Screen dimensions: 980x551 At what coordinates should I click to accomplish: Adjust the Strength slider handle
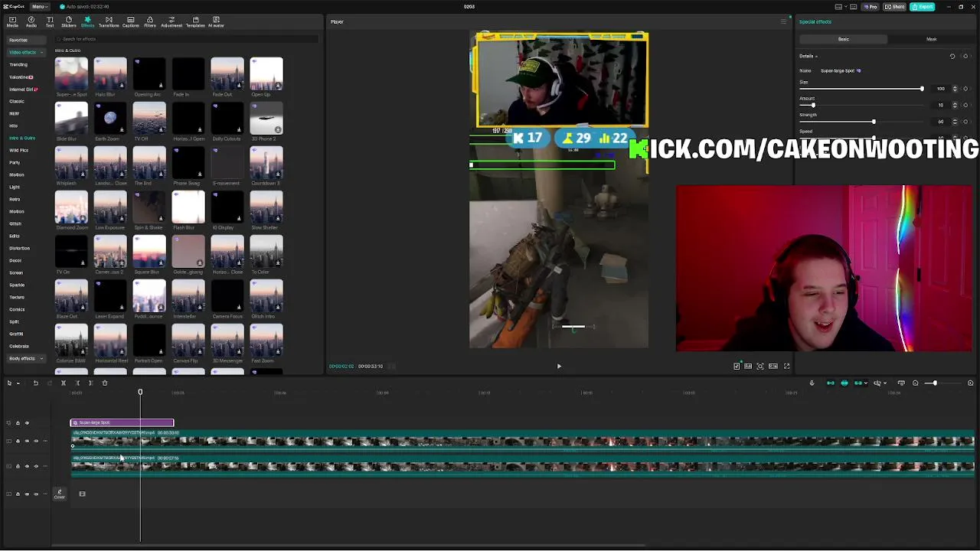874,122
